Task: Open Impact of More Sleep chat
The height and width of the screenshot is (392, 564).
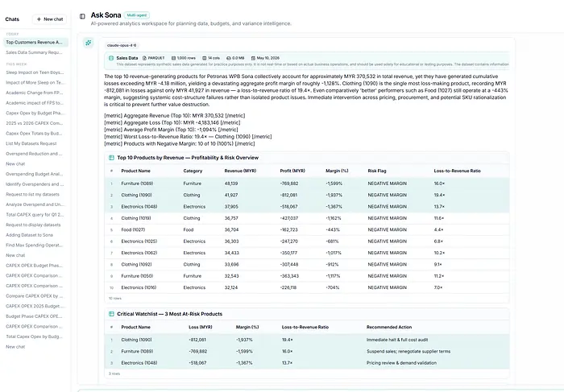Action: [x=35, y=83]
